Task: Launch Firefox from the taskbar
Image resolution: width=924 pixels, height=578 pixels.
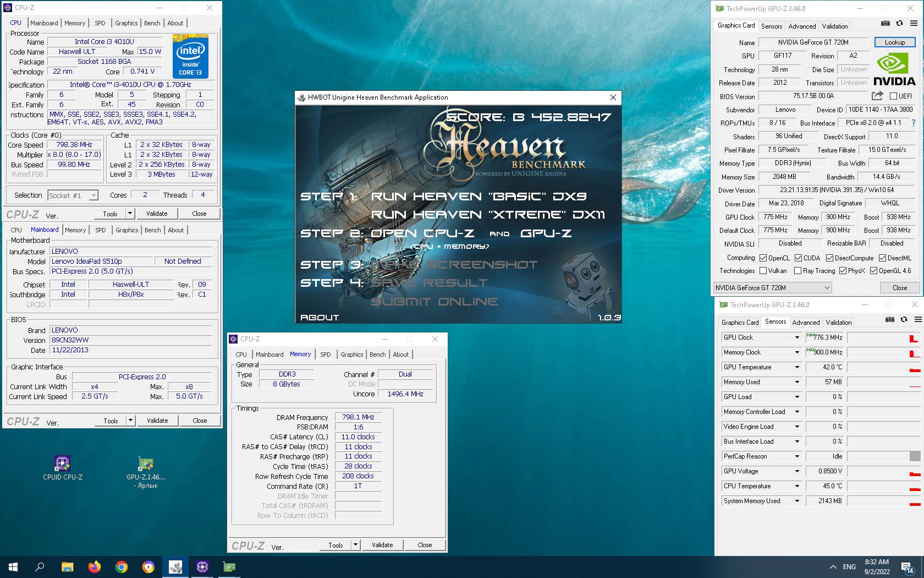Action: coord(95,566)
